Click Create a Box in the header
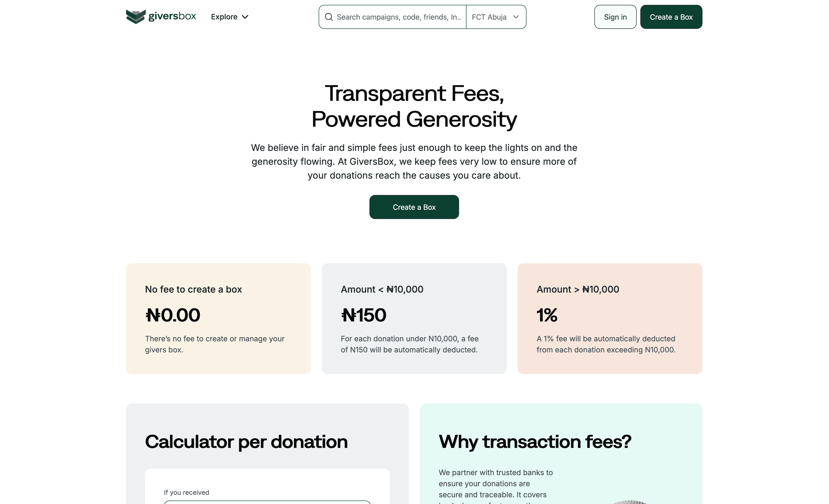 [x=671, y=17]
